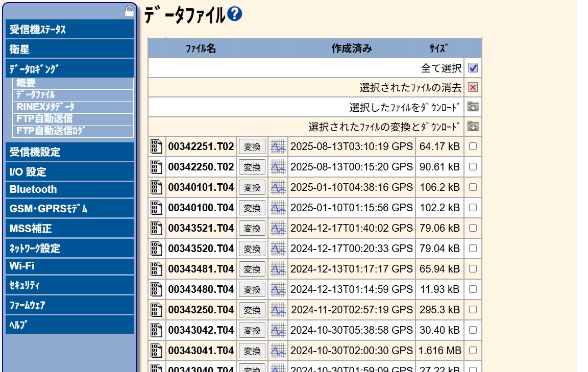This screenshot has height=372, width=588.
Task: Click the help question mark icon
Action: tap(234, 14)
